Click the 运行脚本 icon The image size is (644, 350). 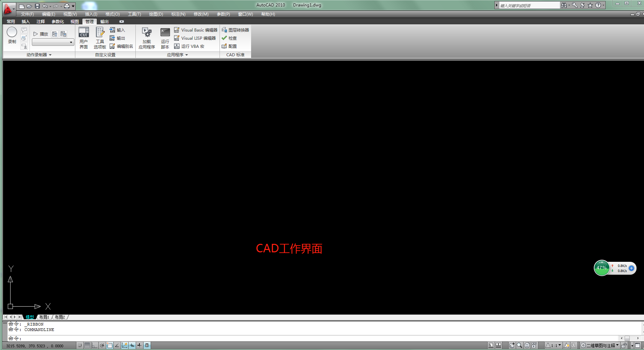click(x=165, y=38)
